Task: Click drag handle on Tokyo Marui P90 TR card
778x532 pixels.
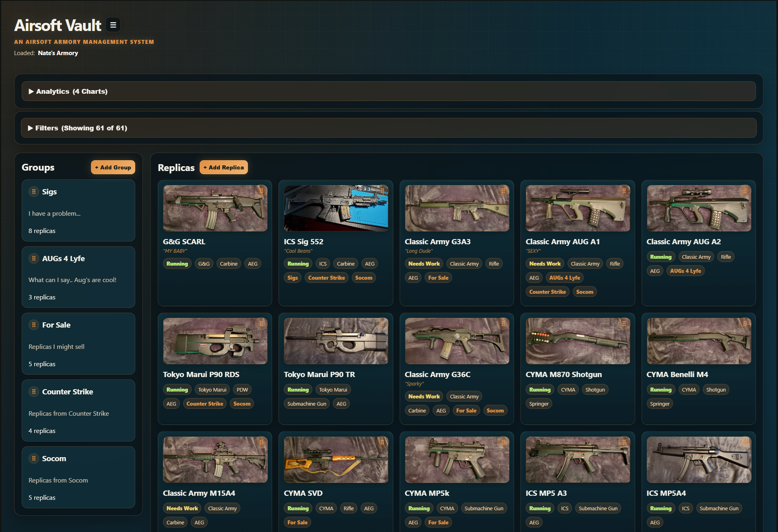Action: [x=382, y=324]
